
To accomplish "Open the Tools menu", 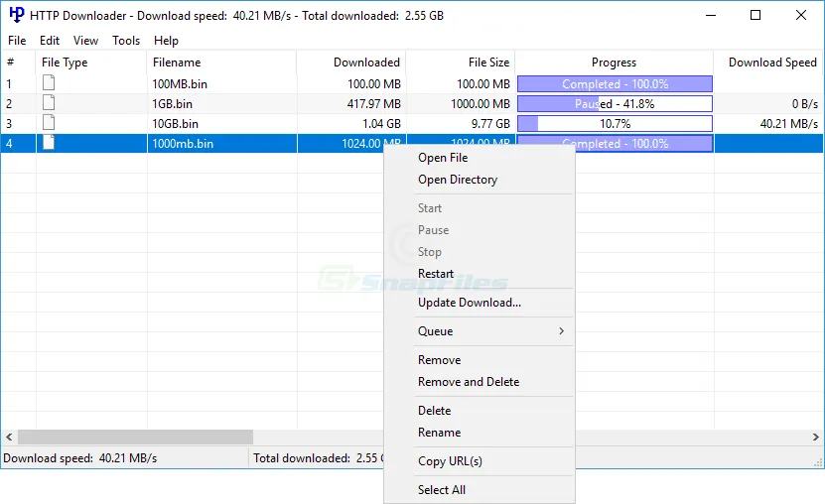I will click(x=126, y=41).
